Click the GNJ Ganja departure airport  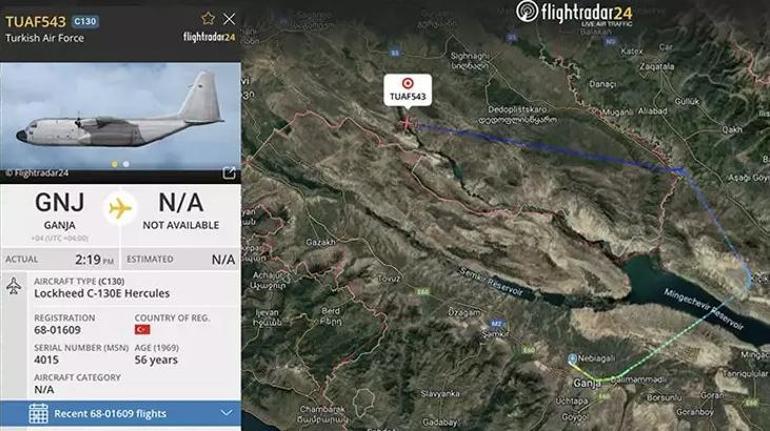click(x=59, y=211)
